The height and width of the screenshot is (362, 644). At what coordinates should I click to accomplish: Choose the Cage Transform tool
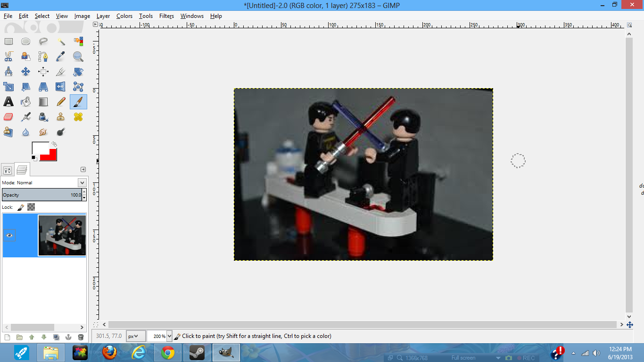tap(78, 87)
